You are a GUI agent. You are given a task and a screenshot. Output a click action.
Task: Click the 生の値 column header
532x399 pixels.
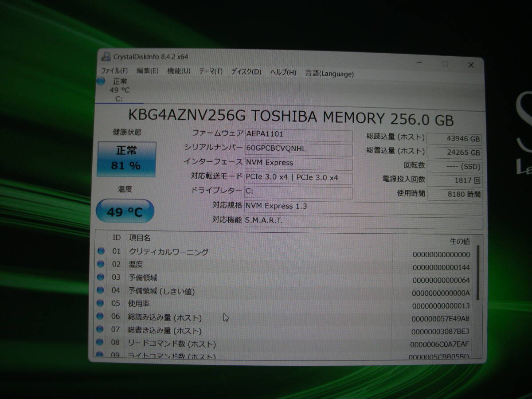click(x=460, y=241)
